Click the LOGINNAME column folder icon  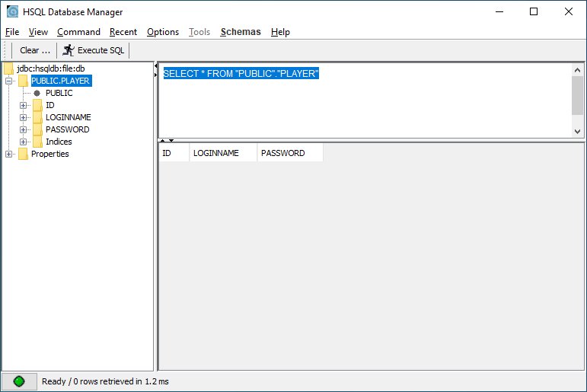(37, 117)
